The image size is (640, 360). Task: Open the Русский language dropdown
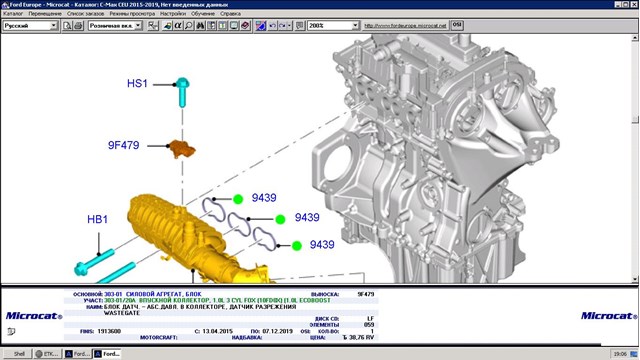click(x=53, y=25)
